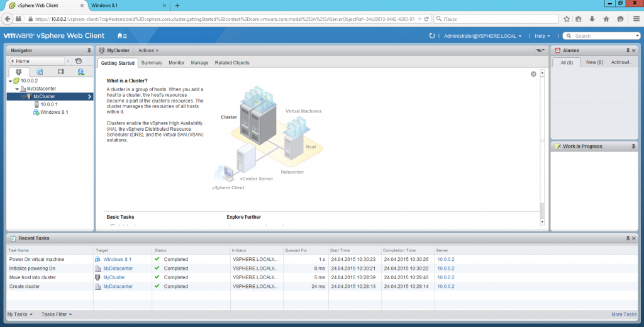Screen dimensions: 644x327
Task: Close the Getting Started content with X icon
Action: (533, 74)
